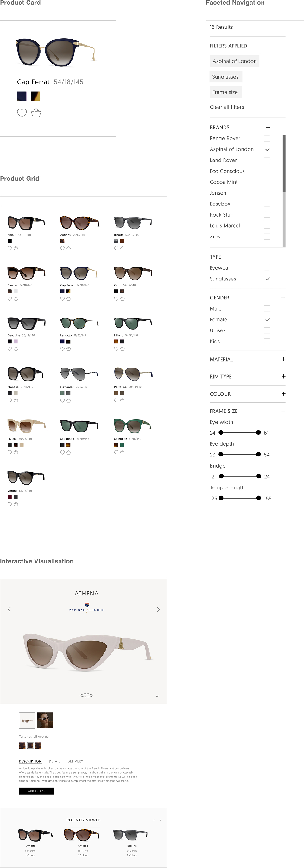Go to previous product with left arrow
This screenshot has width=304, height=868.
(9, 609)
